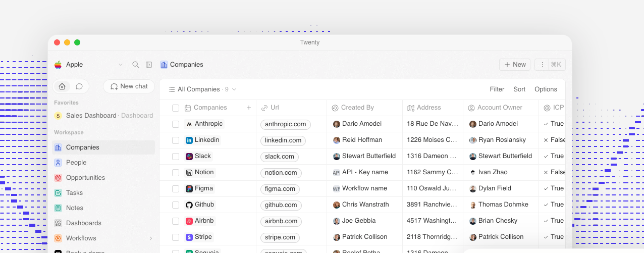The width and height of the screenshot is (644, 253).
Task: Click the Stripe company logo
Action: 189,237
